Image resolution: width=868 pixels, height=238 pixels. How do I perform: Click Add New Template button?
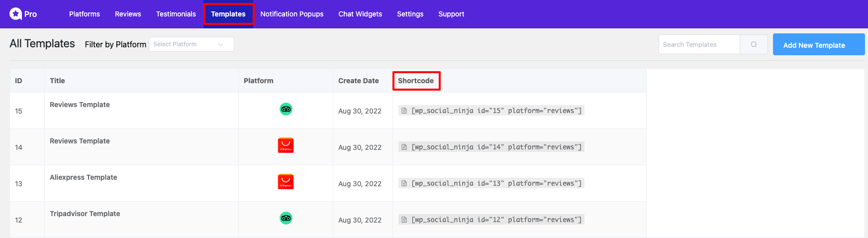pyautogui.click(x=819, y=44)
